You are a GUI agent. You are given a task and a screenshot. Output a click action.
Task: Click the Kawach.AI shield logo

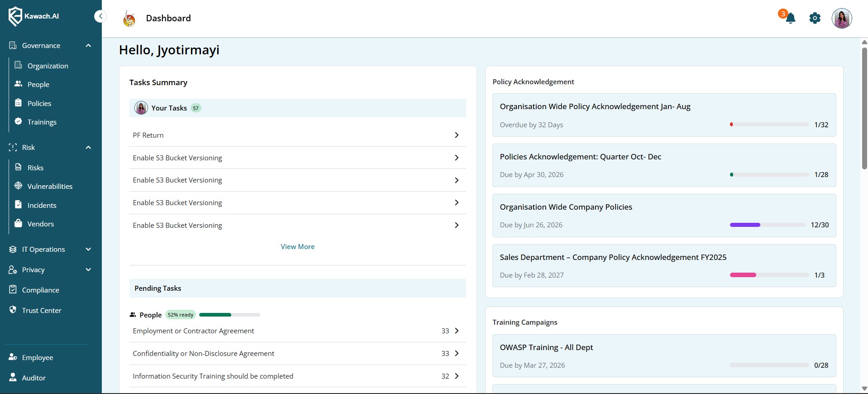[x=15, y=16]
